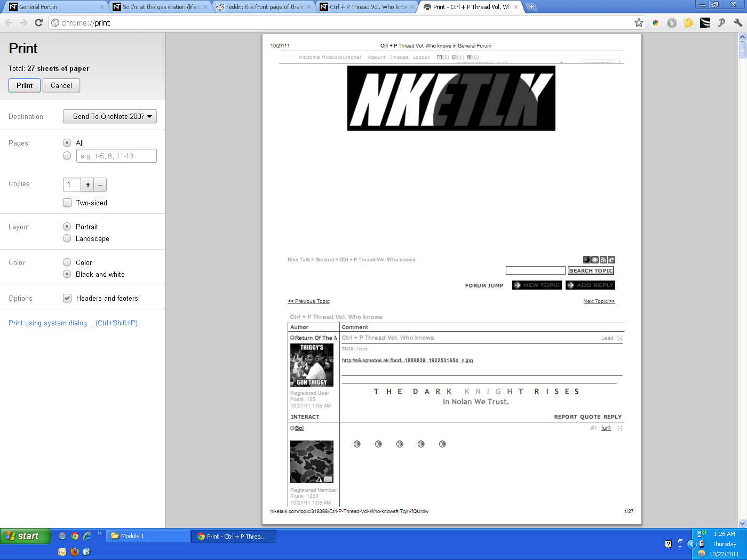Switch to Ctrl + P Thread tab
The width and height of the screenshot is (747, 560).
click(x=367, y=7)
